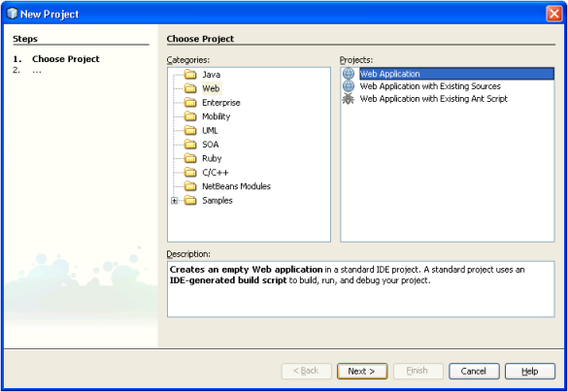Image resolution: width=568 pixels, height=392 pixels.
Task: Choose the Mobility category
Action: pos(217,116)
